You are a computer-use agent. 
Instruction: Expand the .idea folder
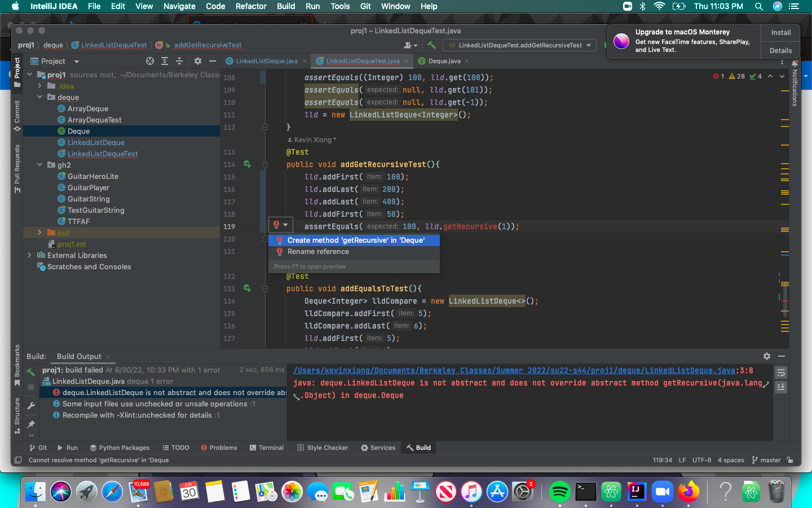click(x=39, y=86)
